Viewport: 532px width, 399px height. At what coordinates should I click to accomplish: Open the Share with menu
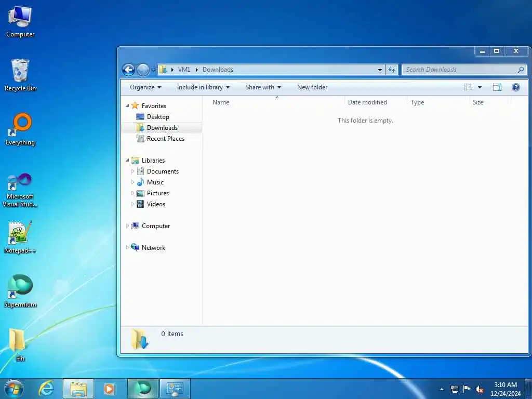pos(263,87)
